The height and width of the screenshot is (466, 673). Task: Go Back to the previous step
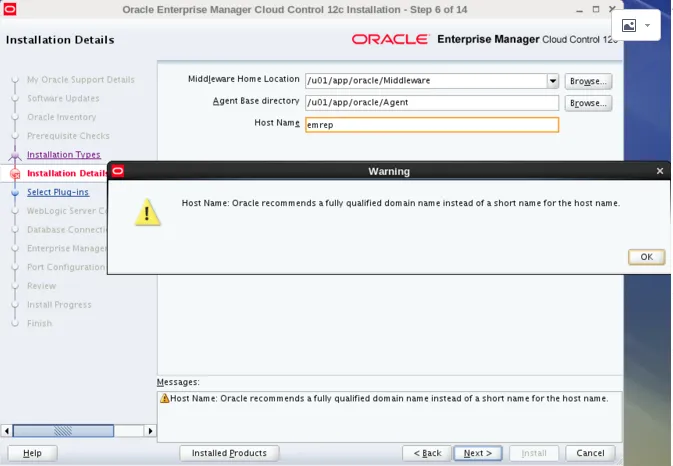[x=427, y=453]
